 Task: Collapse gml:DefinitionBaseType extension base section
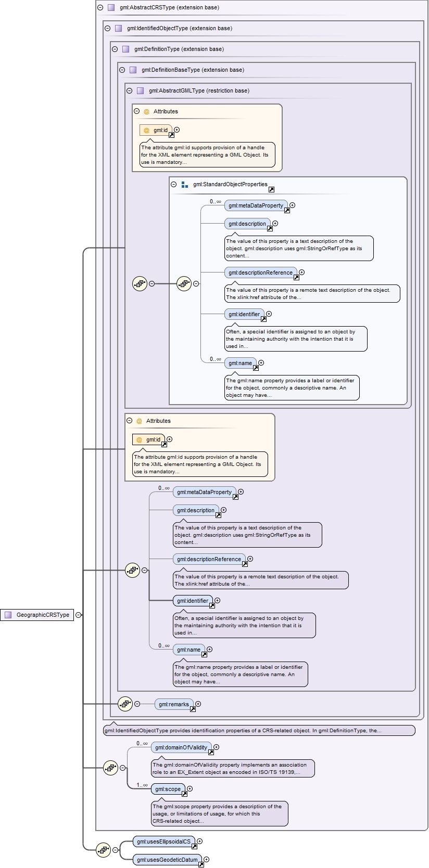coord(122,70)
